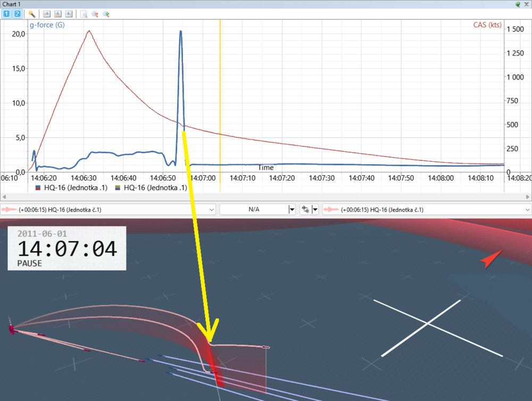Click the 2011-06-01 date text
532x401 pixels.
coord(42,234)
